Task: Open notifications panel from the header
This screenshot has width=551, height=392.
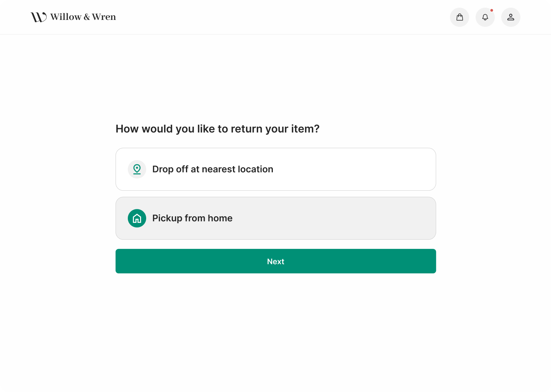Action: pyautogui.click(x=485, y=17)
